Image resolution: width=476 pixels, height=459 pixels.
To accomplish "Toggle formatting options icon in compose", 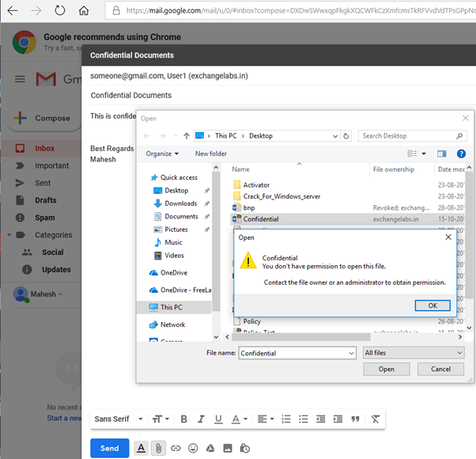I will coord(141,448).
